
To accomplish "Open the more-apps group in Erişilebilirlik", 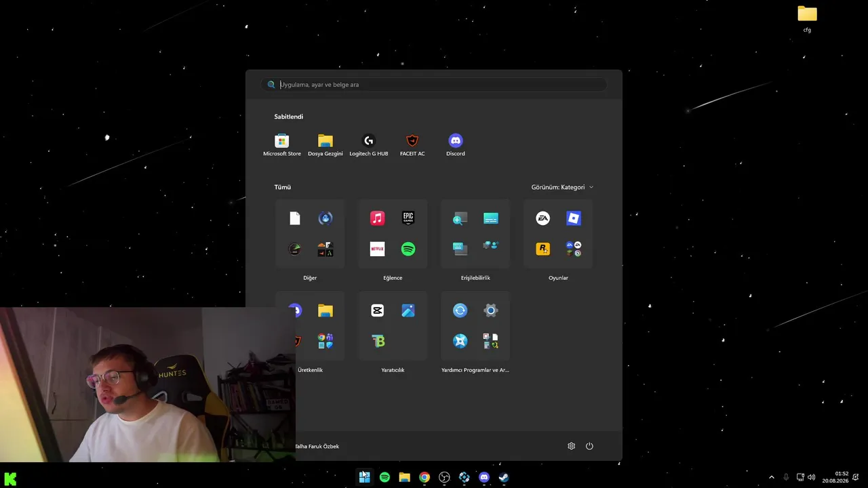I will pos(491,245).
